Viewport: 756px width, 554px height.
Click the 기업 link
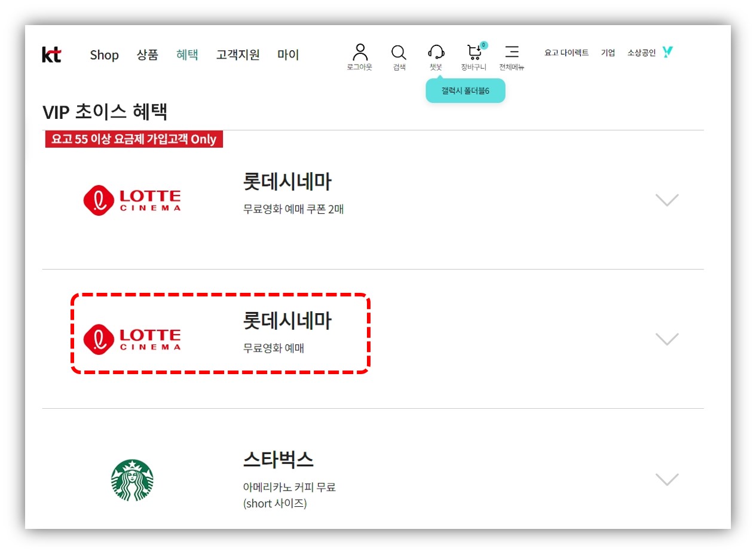coord(608,53)
